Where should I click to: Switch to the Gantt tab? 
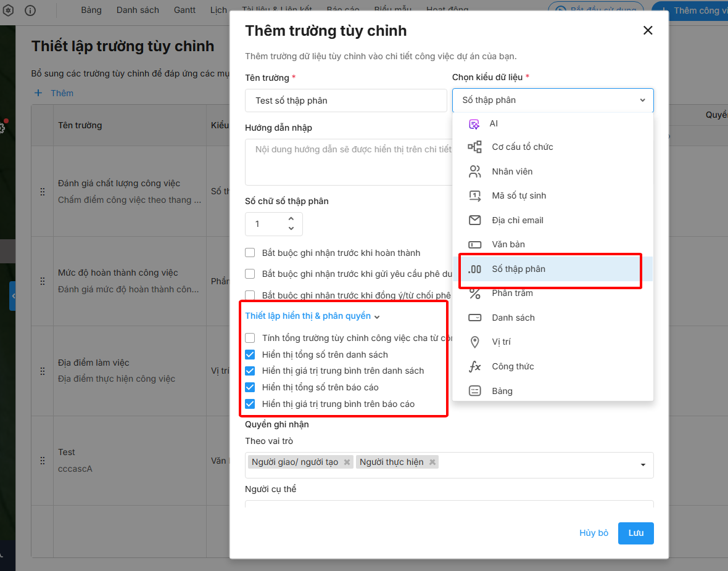[x=184, y=10]
